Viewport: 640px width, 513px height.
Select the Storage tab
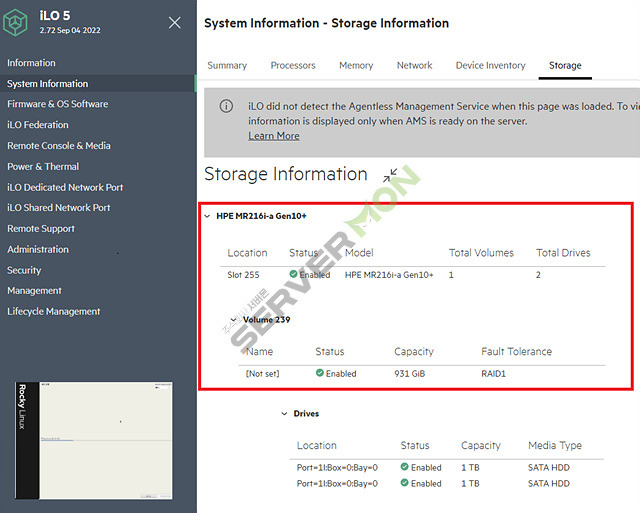(x=565, y=65)
